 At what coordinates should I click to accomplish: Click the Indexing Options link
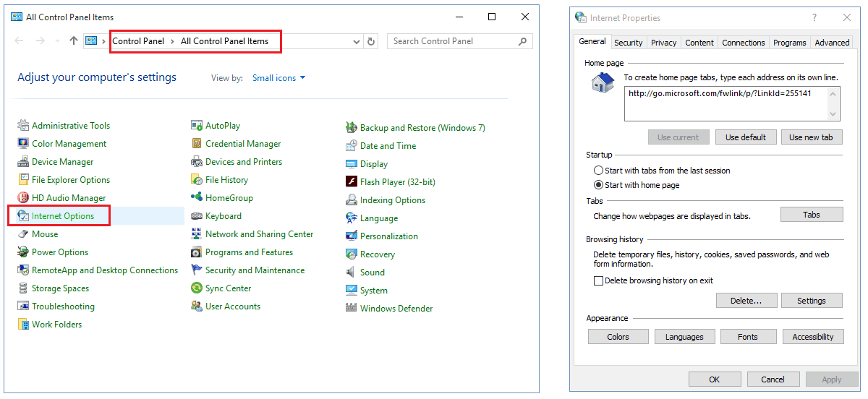393,200
